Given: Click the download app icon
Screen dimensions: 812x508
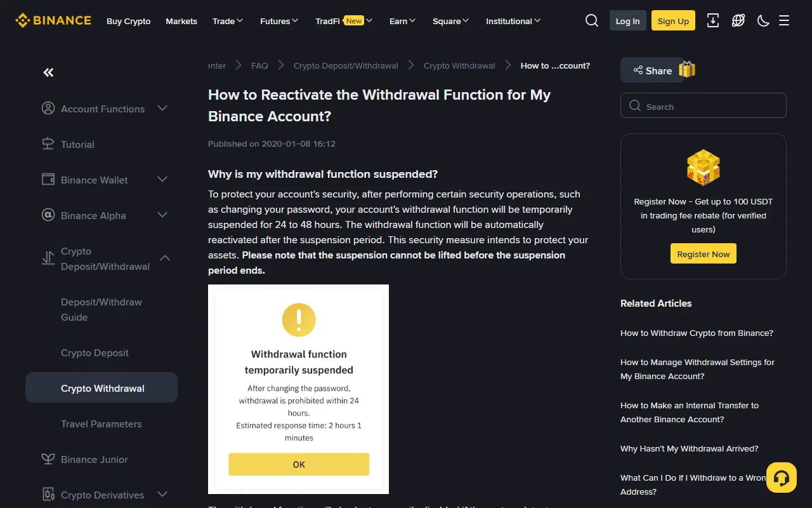Looking at the screenshot, I should [713, 20].
